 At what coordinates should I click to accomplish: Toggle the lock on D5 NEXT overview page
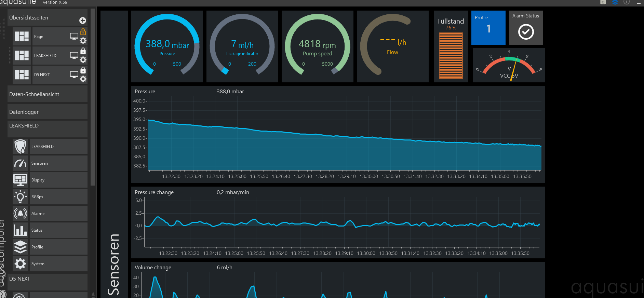click(83, 70)
